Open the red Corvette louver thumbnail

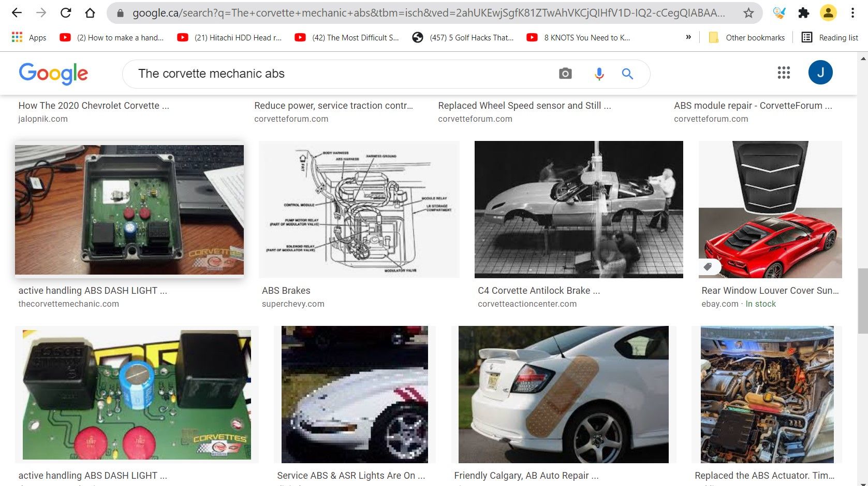[770, 209]
